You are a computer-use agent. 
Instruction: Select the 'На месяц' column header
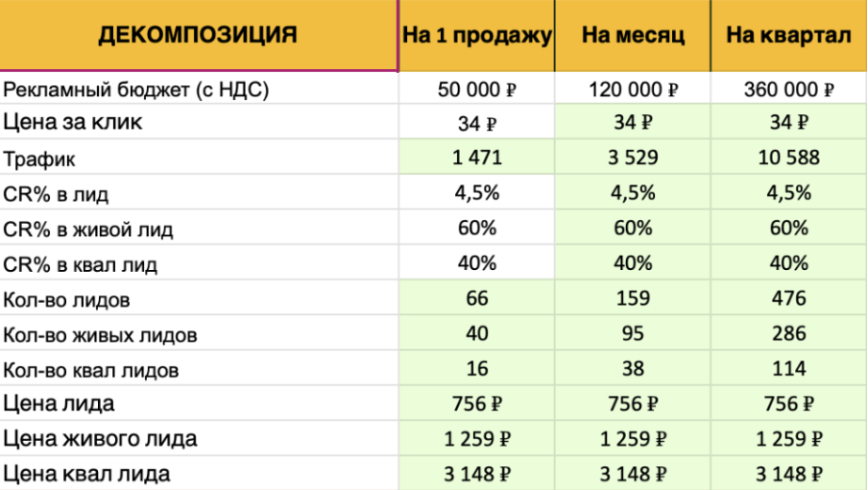[633, 37]
